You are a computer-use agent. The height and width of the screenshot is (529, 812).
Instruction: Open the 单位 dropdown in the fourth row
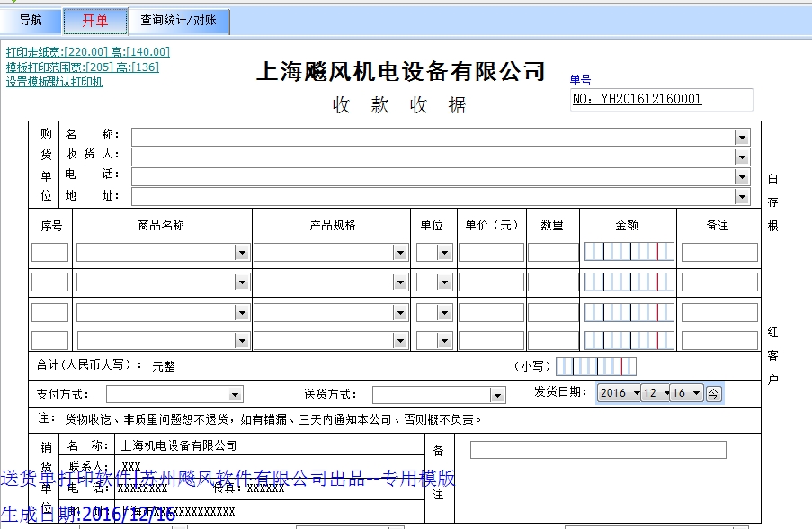click(x=444, y=340)
